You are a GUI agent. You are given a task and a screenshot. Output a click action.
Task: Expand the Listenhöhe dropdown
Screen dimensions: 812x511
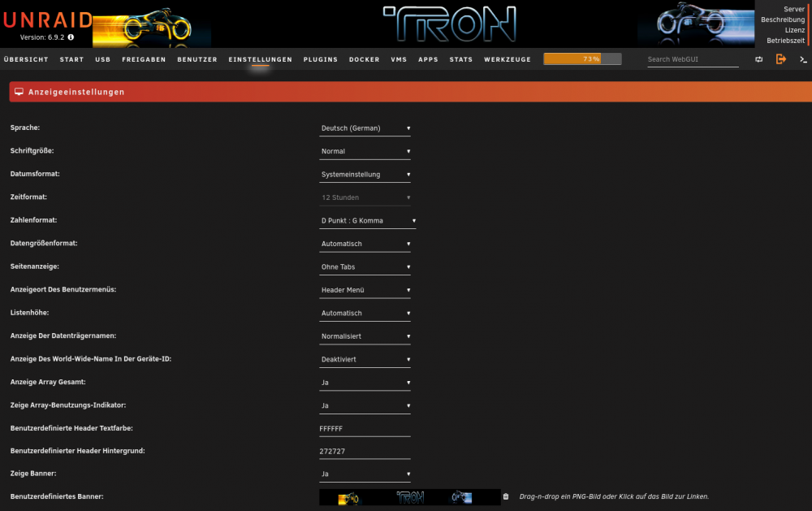(x=365, y=314)
